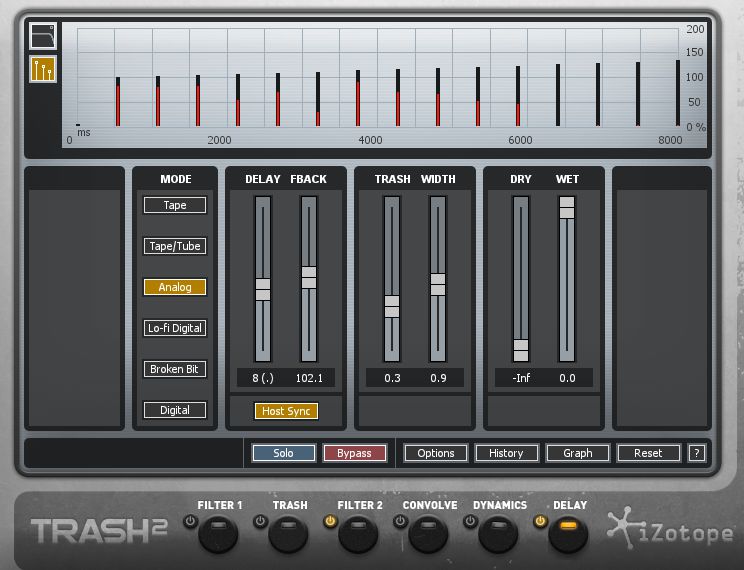
Task: Open the Convolve module knob
Action: [x=428, y=534]
